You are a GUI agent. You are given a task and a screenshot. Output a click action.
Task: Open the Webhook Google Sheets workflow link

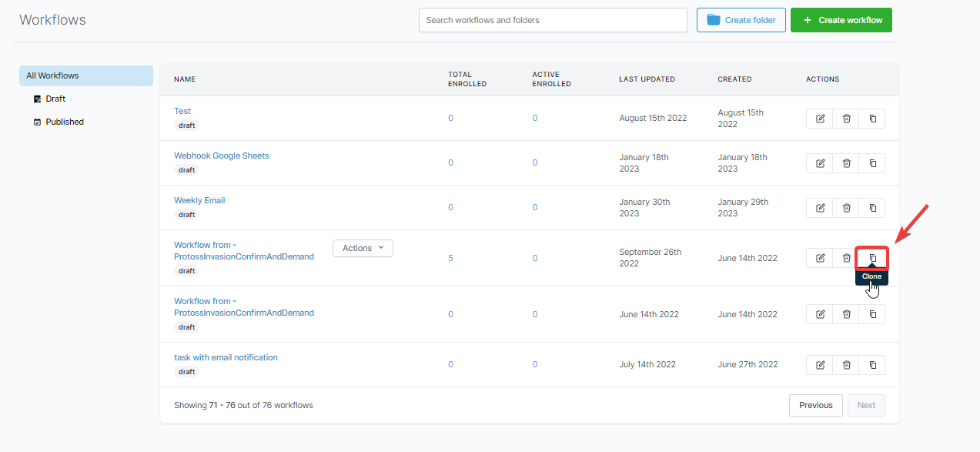point(222,156)
